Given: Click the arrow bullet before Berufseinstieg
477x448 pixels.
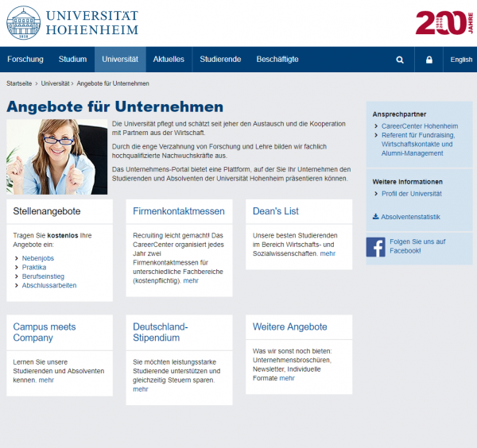Looking at the screenshot, I should click(17, 276).
